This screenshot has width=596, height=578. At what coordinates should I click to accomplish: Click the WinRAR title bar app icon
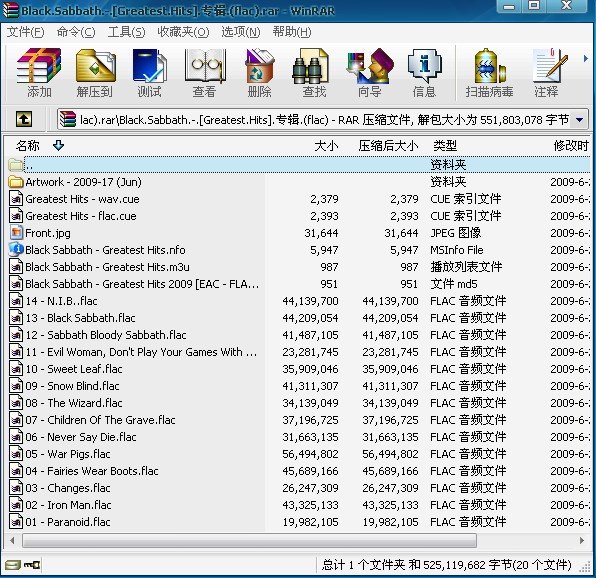[x=10, y=10]
